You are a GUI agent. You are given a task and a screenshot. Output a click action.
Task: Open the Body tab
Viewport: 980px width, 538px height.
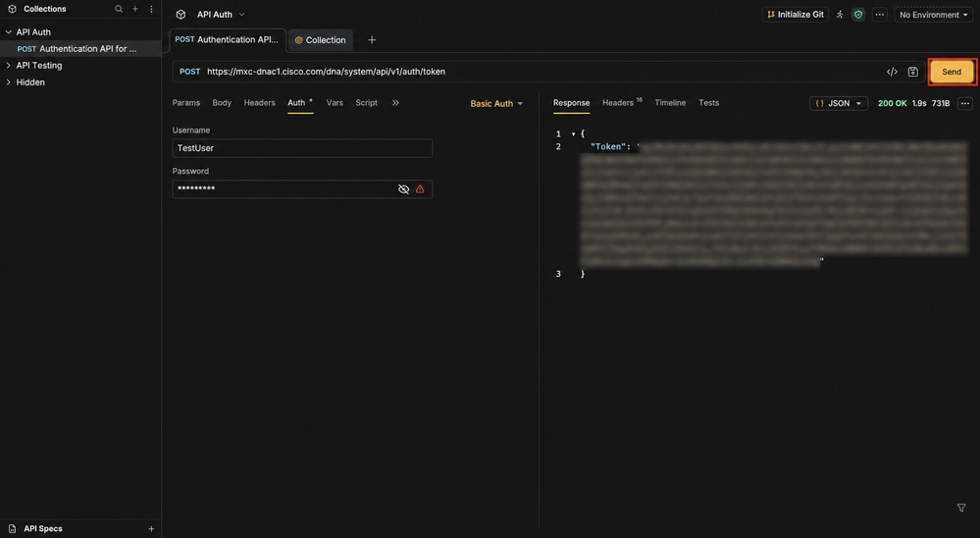(222, 103)
